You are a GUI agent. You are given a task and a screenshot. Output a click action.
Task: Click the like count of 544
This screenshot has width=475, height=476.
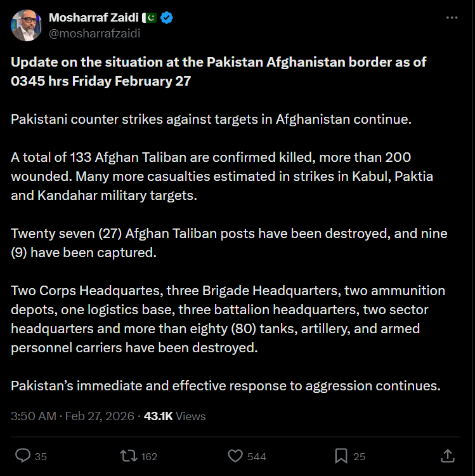(x=256, y=456)
